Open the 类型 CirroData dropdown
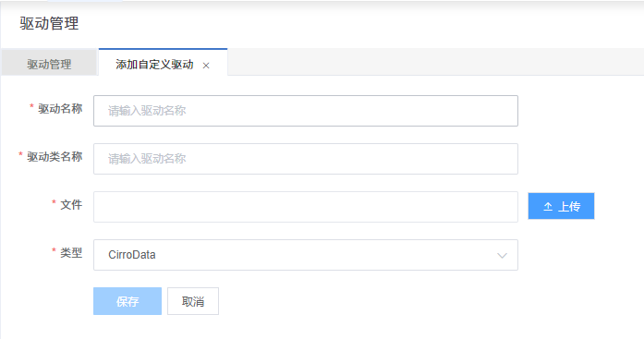This screenshot has height=339, width=644. click(x=306, y=255)
